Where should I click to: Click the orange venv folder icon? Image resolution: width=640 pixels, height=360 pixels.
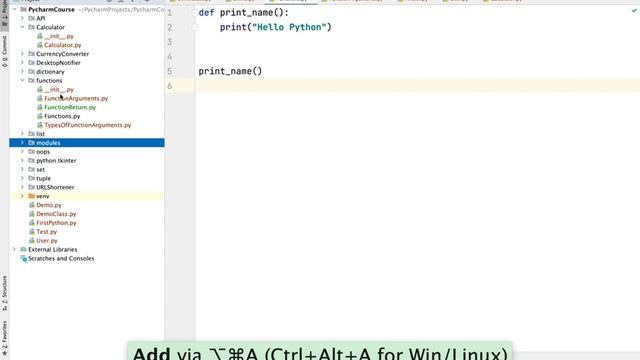click(31, 196)
